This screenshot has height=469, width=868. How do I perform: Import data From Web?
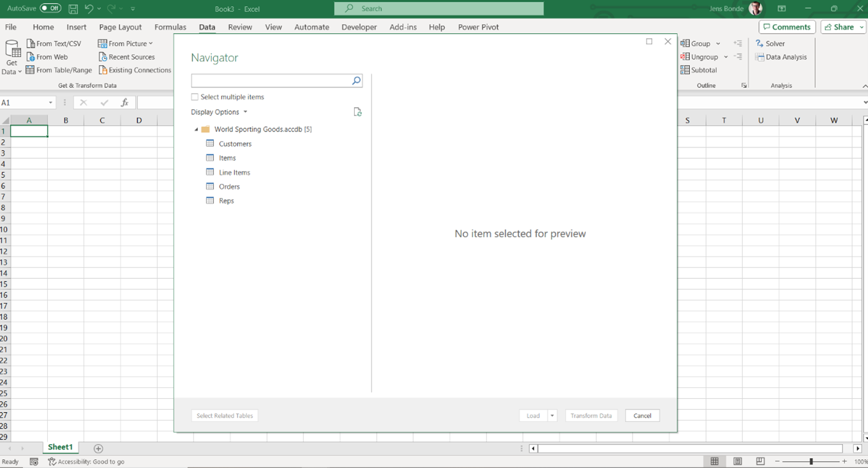(x=47, y=57)
